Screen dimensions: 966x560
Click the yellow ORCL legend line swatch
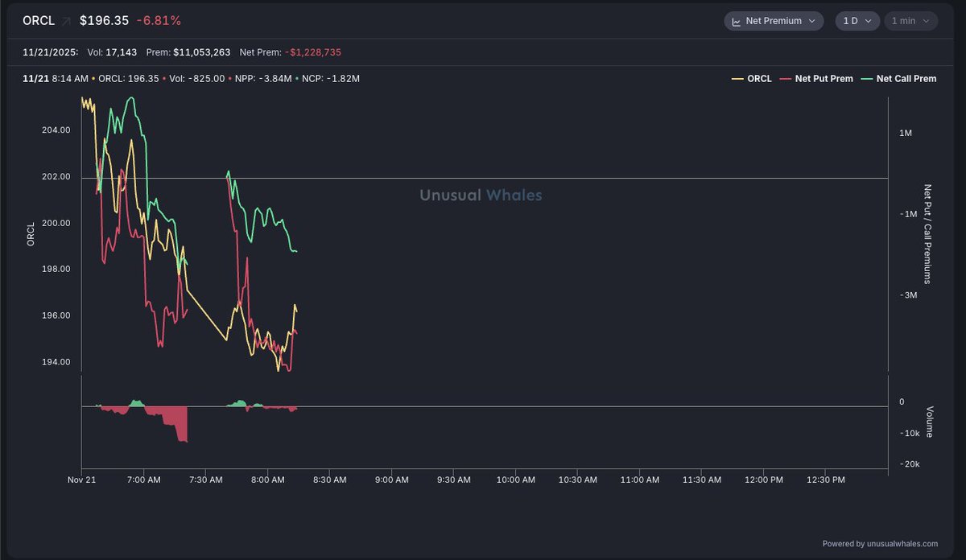(x=737, y=79)
